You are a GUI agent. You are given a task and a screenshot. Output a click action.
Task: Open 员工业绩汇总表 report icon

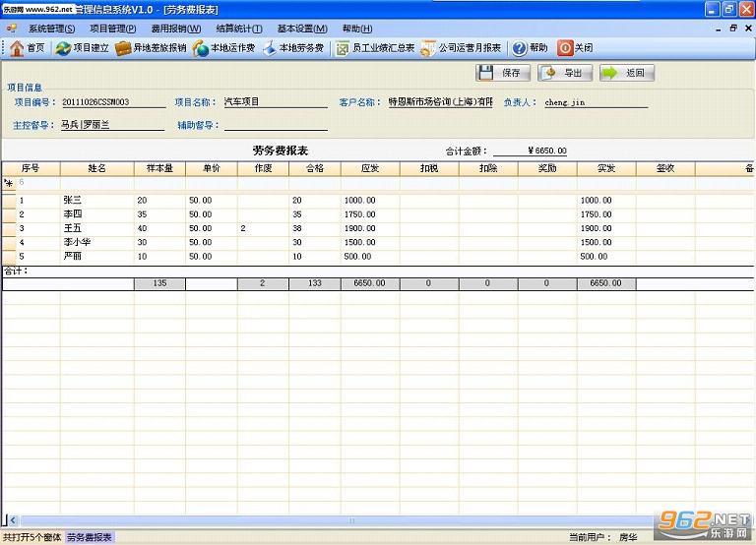[x=342, y=47]
